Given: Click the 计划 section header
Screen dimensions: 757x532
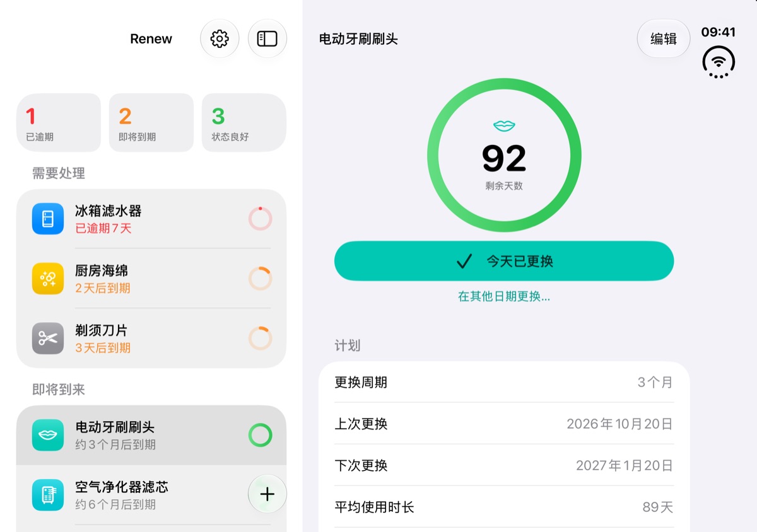Looking at the screenshot, I should pyautogui.click(x=348, y=345).
